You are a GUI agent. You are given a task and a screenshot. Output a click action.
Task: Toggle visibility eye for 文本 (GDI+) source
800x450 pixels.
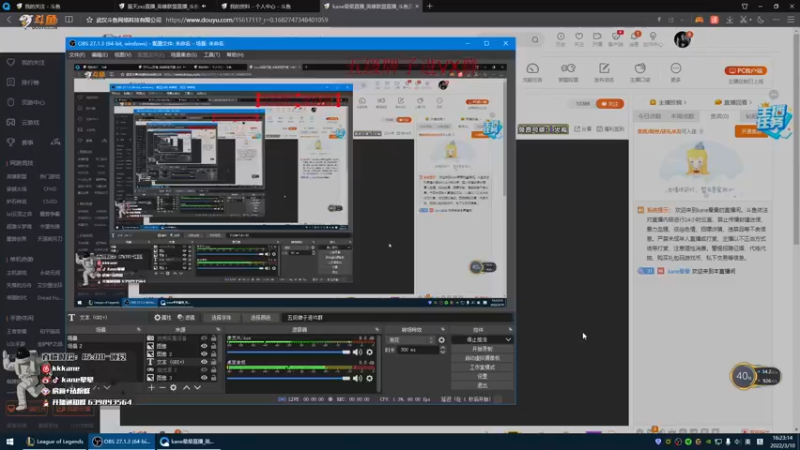coord(204,362)
